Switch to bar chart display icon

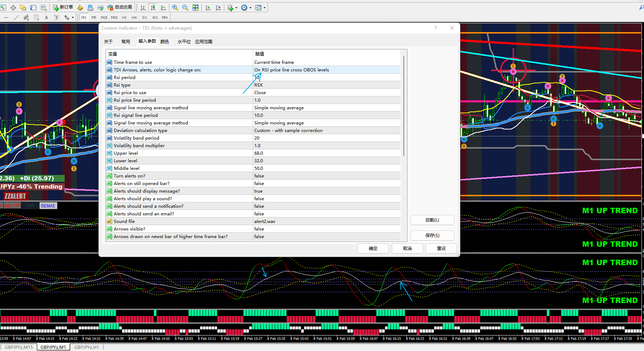click(x=143, y=8)
